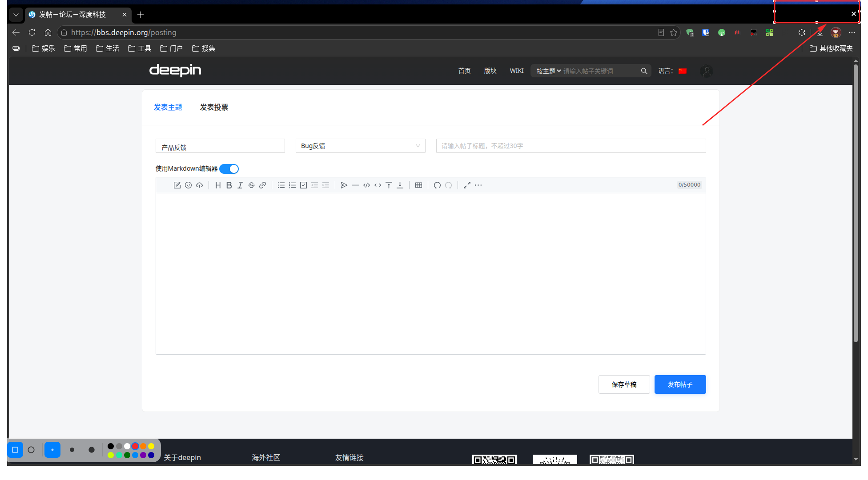Screen dimensions: 868x480
Task: Insert a heading with the H icon
Action: click(x=218, y=185)
